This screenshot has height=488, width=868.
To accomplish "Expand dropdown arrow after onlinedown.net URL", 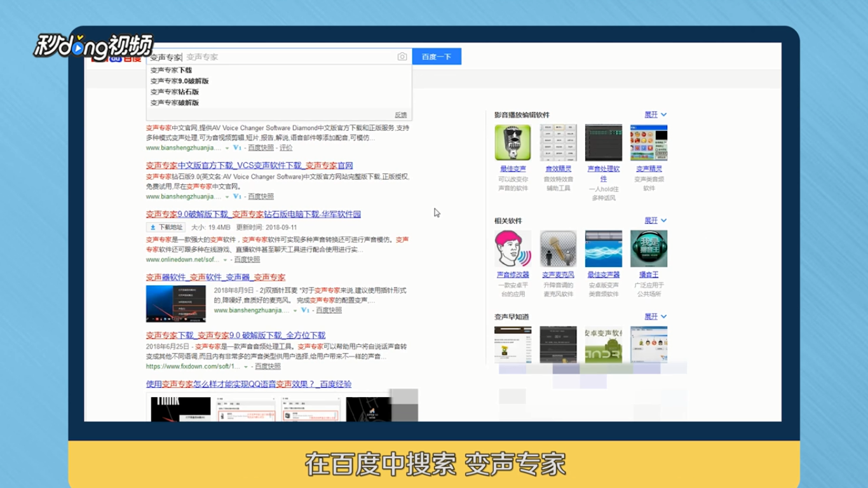I will click(224, 260).
